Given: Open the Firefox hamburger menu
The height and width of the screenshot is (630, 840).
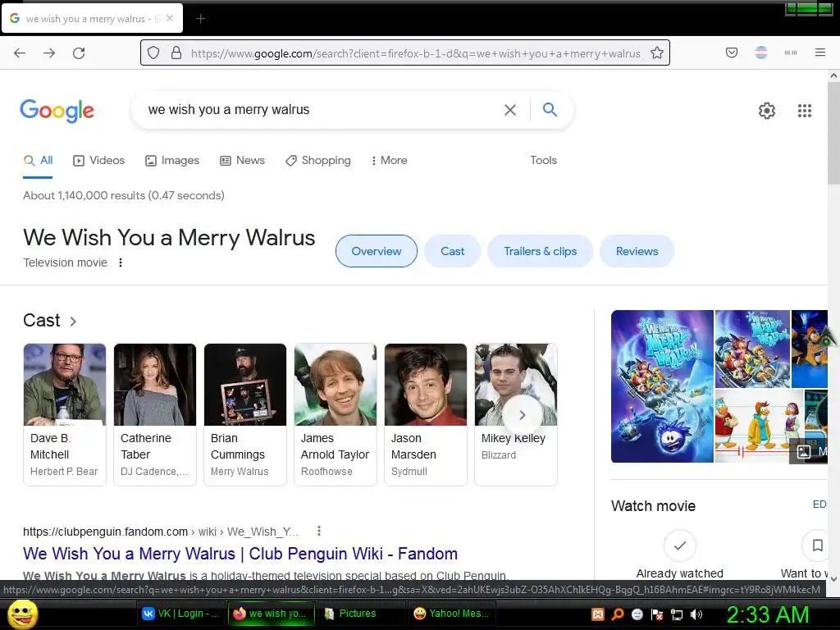Looking at the screenshot, I should [x=820, y=52].
